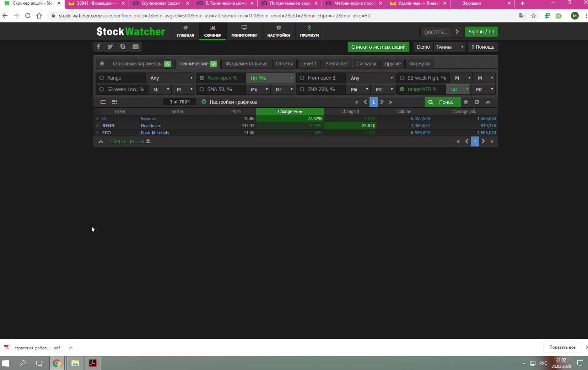Open the Windows notification center
The height and width of the screenshot is (370, 588).
(x=580, y=363)
